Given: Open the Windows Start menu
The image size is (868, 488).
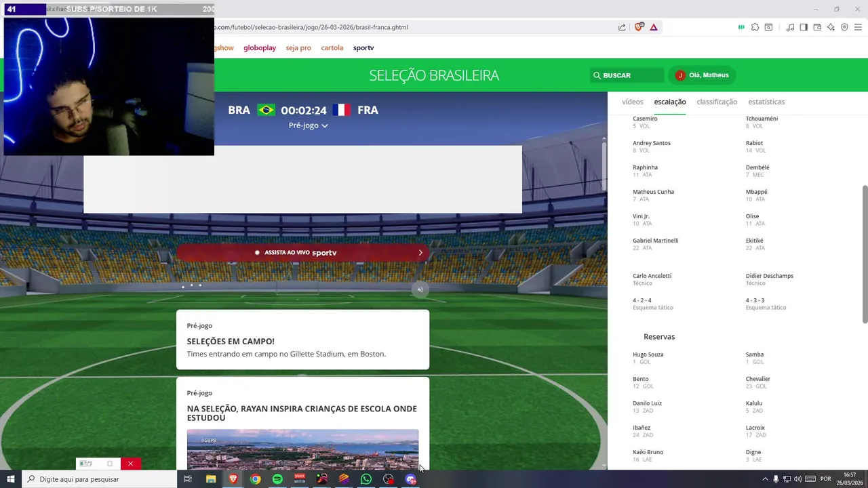Looking at the screenshot, I should click(x=10, y=479).
